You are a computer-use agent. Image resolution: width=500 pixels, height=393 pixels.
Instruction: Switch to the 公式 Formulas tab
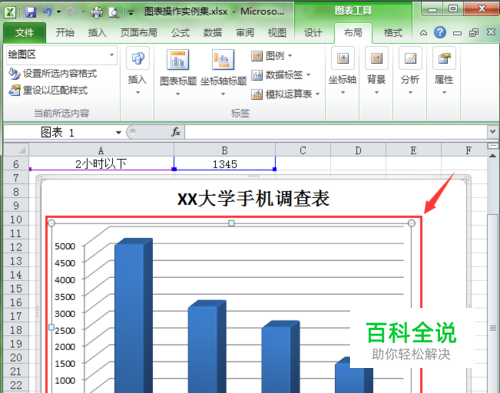coord(180,33)
